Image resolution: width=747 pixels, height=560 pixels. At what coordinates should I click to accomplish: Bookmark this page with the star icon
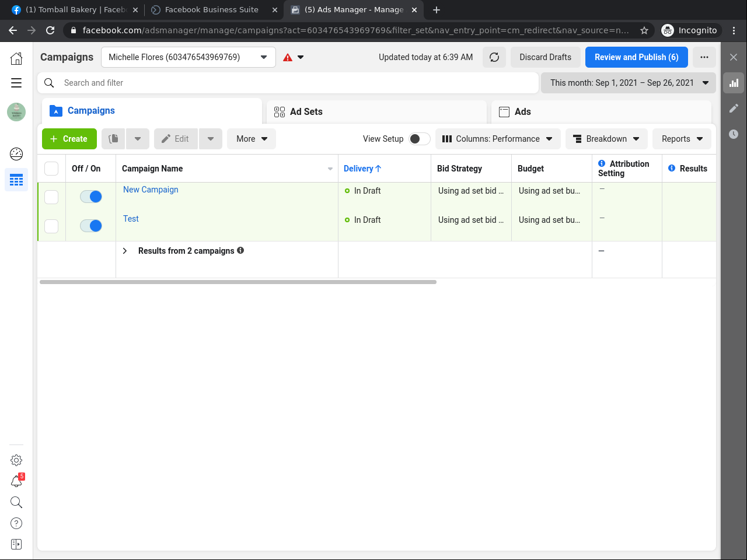(644, 30)
